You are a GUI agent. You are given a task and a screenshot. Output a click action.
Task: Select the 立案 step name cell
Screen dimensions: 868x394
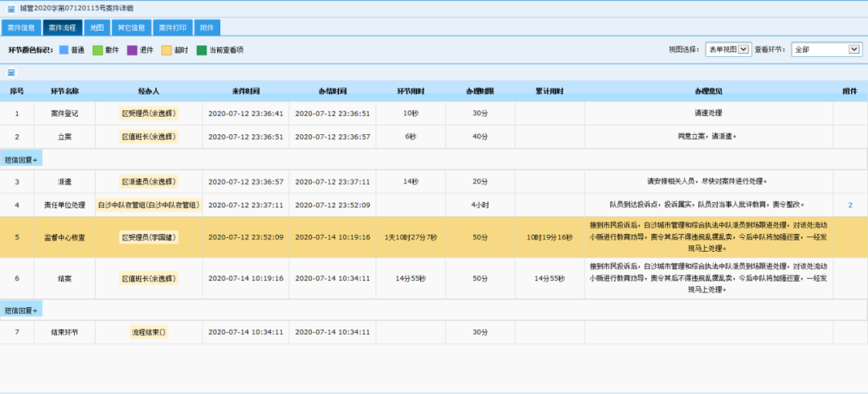coord(65,137)
